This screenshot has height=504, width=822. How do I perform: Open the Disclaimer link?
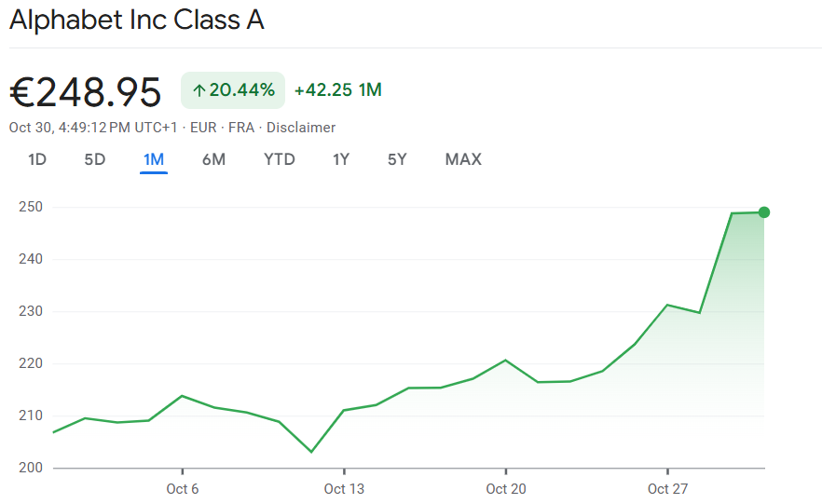tap(301, 128)
